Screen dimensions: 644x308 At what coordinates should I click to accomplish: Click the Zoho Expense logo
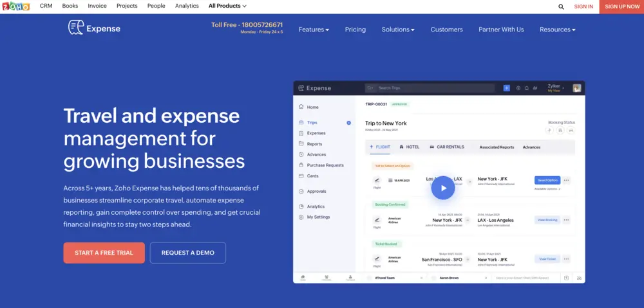tap(94, 28)
